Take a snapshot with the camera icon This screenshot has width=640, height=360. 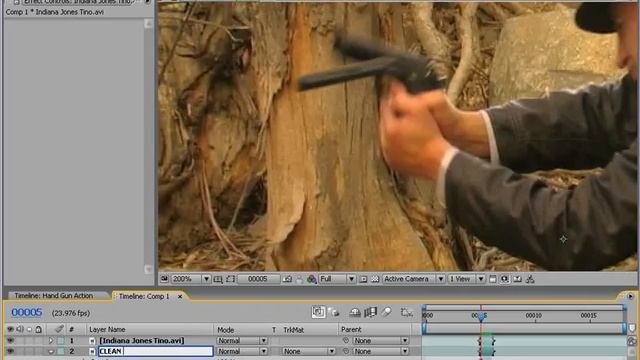(287, 279)
